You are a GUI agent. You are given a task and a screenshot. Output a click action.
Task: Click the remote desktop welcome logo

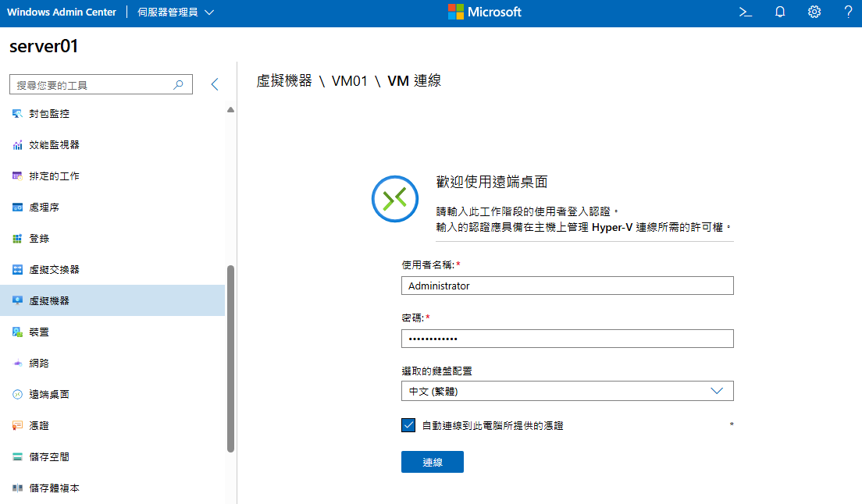point(395,199)
